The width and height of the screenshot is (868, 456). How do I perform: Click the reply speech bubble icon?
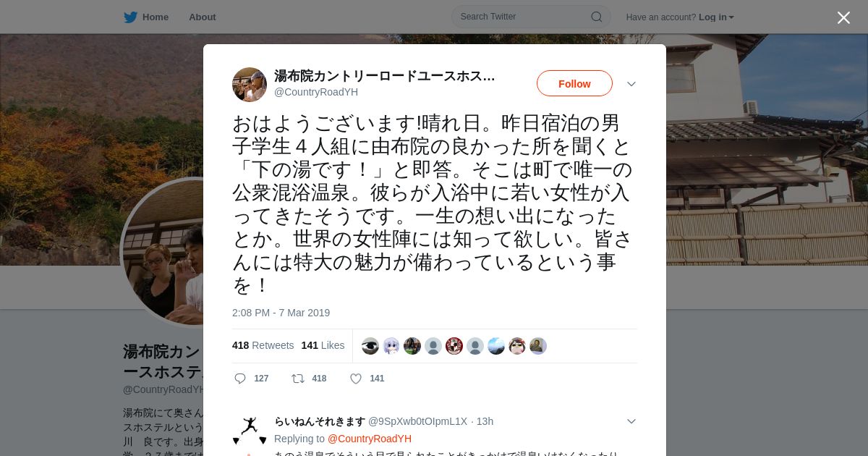[x=240, y=379]
